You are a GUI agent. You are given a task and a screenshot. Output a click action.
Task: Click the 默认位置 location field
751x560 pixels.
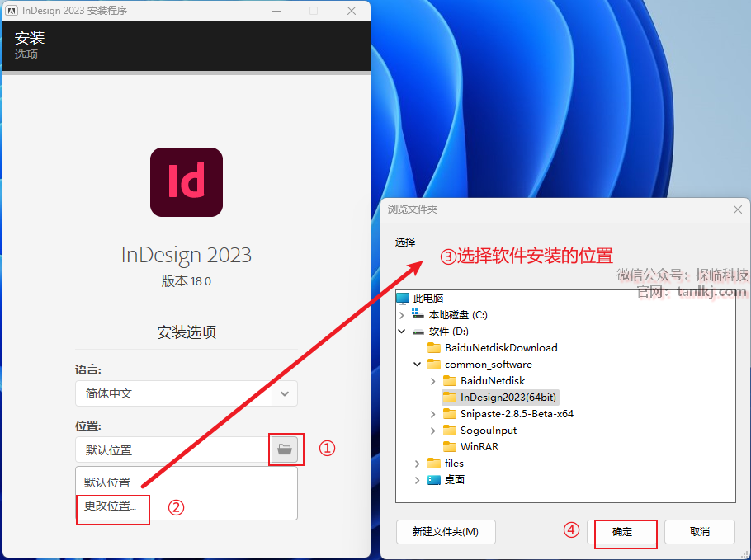173,449
